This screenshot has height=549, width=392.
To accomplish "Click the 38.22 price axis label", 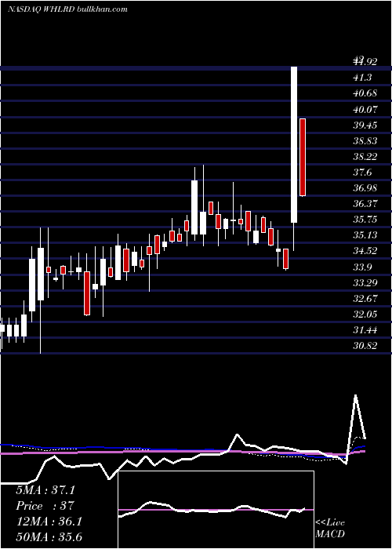I will 365,157.
